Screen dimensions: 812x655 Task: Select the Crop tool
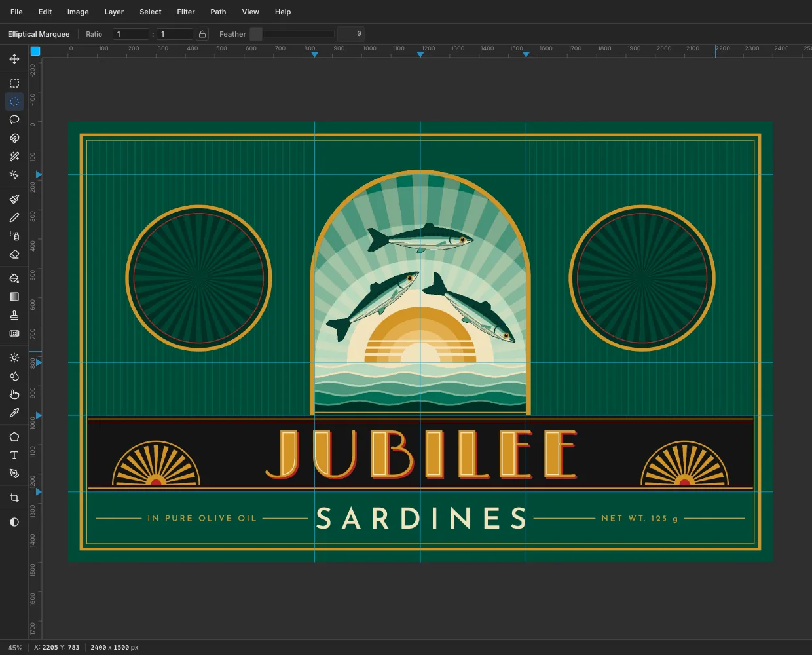pos(14,498)
